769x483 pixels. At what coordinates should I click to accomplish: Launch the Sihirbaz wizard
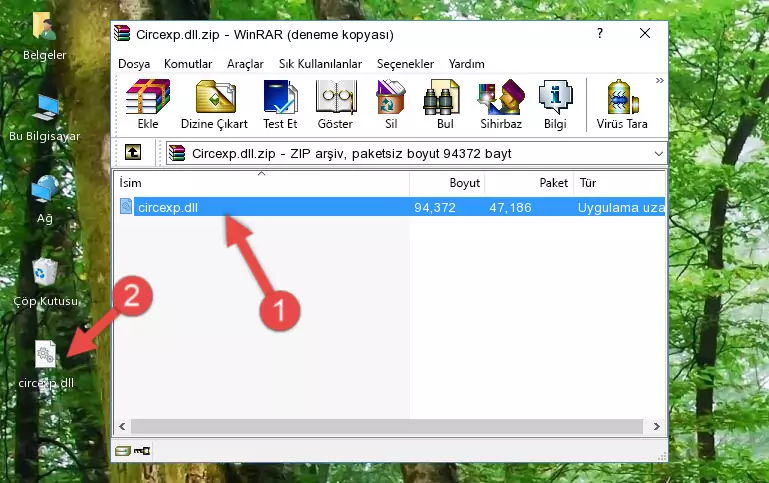click(x=501, y=104)
